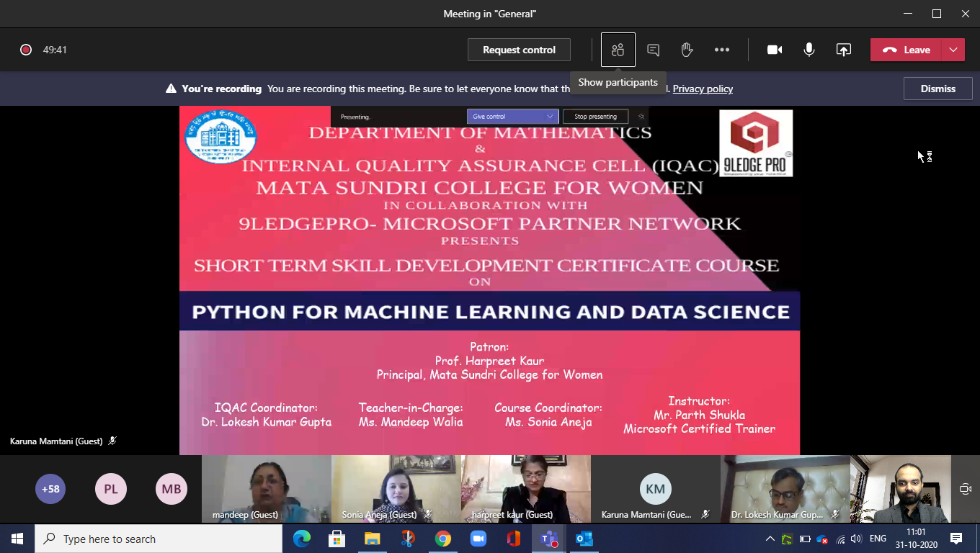Open the Action Center notifications icon

pos(956,539)
